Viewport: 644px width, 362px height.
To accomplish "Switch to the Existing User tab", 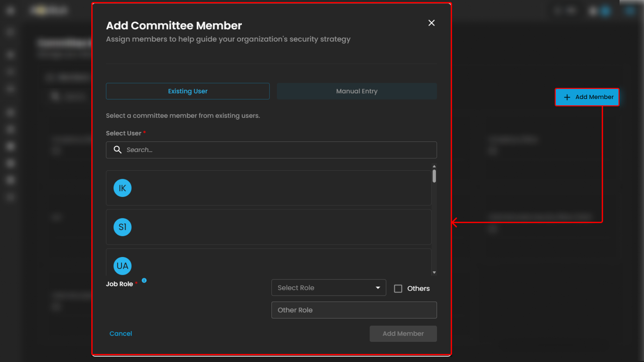I will coord(188,91).
